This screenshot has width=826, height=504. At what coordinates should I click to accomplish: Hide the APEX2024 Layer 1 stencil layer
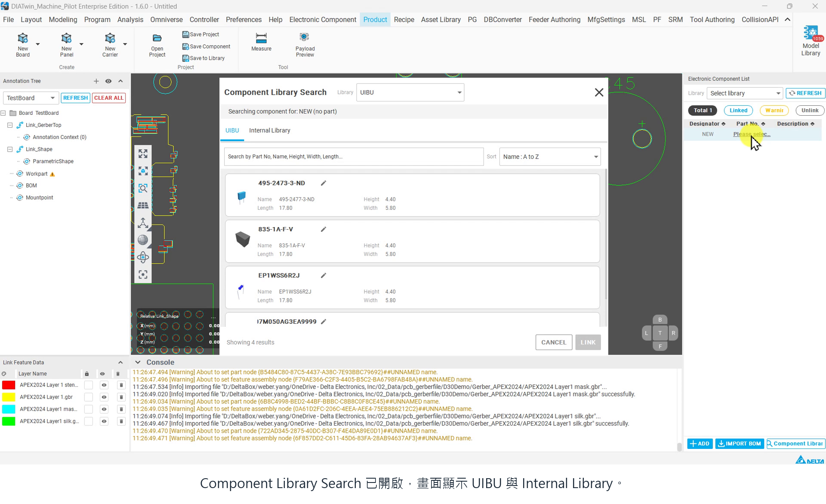pos(104,385)
